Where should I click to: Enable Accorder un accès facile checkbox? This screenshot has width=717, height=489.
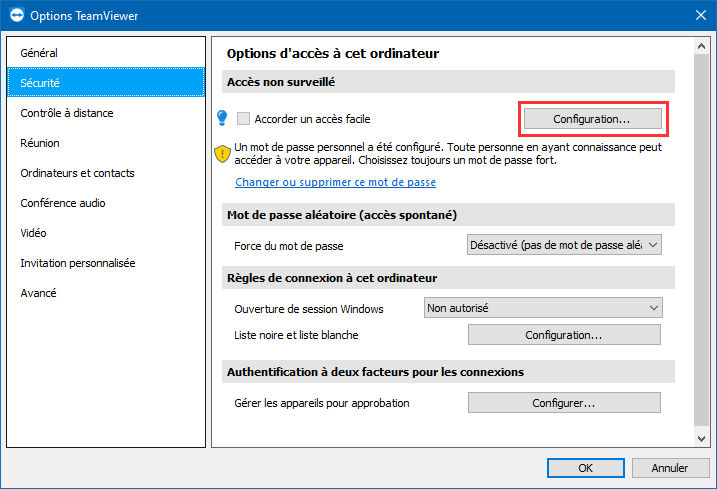click(243, 119)
